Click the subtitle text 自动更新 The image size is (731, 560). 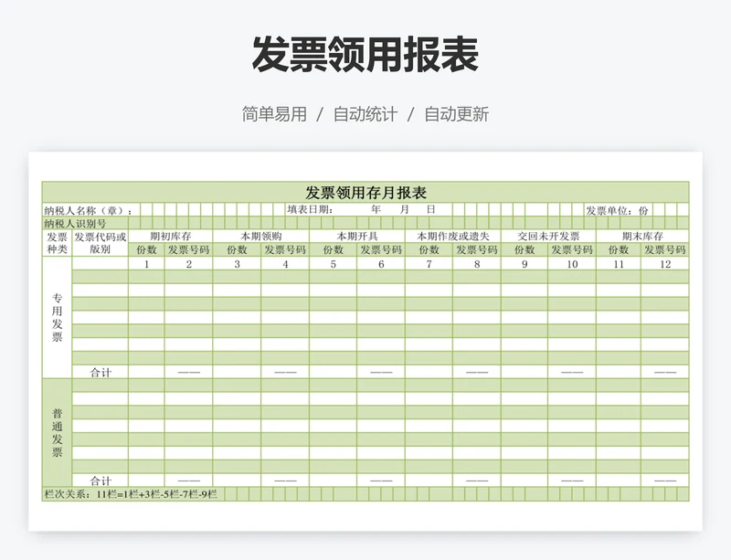tap(456, 114)
